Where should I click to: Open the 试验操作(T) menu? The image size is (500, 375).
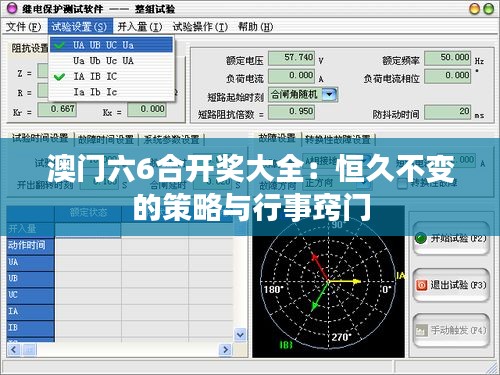[x=200, y=27]
